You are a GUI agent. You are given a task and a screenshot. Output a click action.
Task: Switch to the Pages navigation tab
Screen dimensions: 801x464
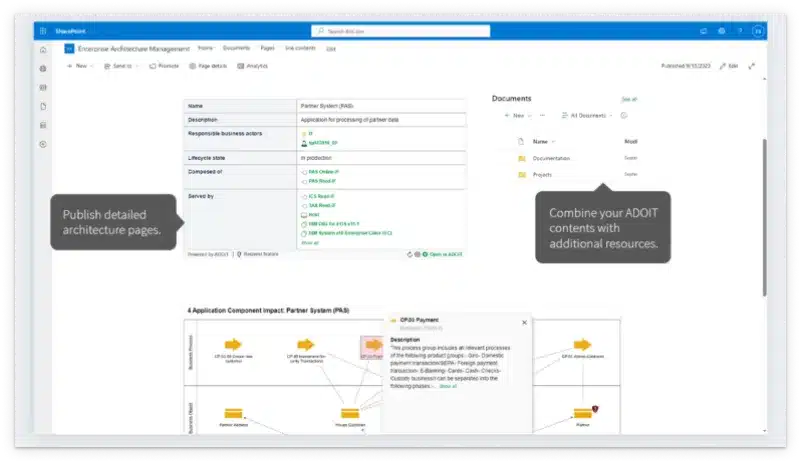pos(267,48)
